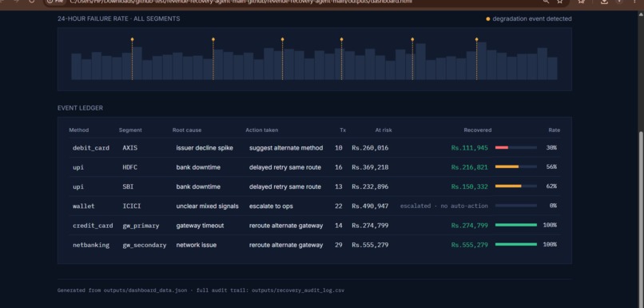This screenshot has width=644, height=308.
Task: Click the Rs.216,821 recovered amount
Action: click(x=470, y=167)
